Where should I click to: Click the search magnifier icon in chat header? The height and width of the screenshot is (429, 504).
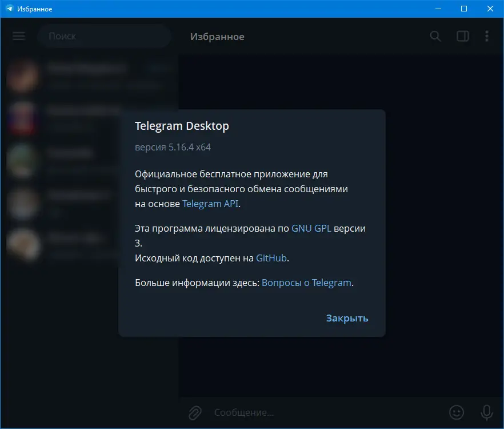click(435, 36)
